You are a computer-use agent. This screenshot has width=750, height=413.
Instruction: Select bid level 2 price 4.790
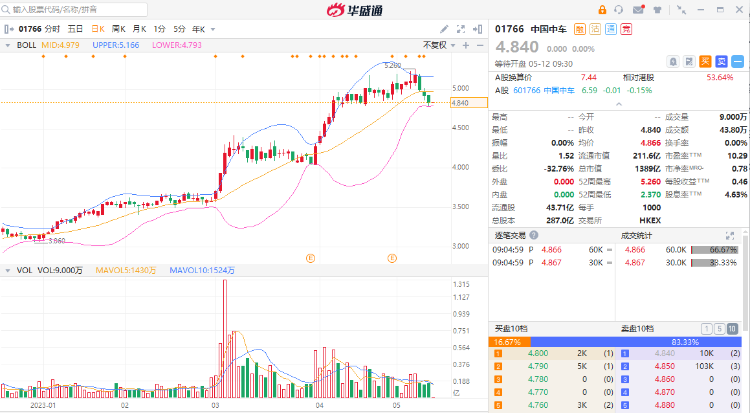[x=538, y=366]
